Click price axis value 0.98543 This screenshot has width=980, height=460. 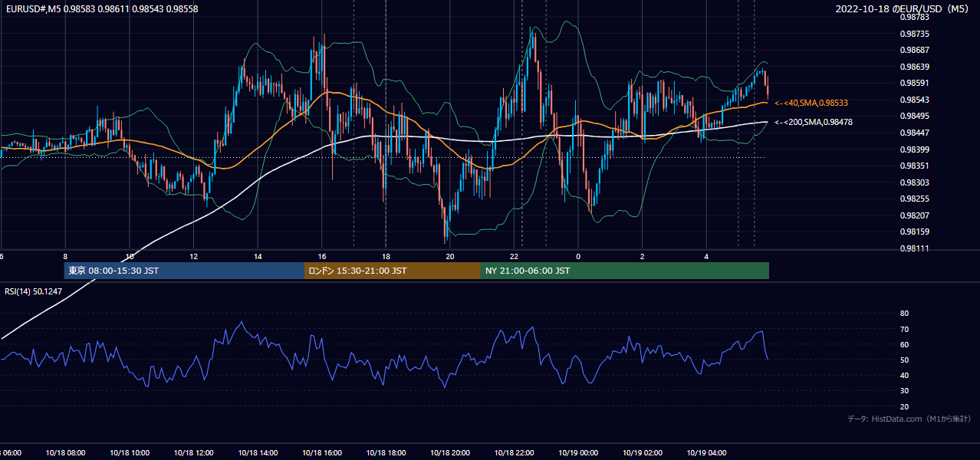[914, 100]
